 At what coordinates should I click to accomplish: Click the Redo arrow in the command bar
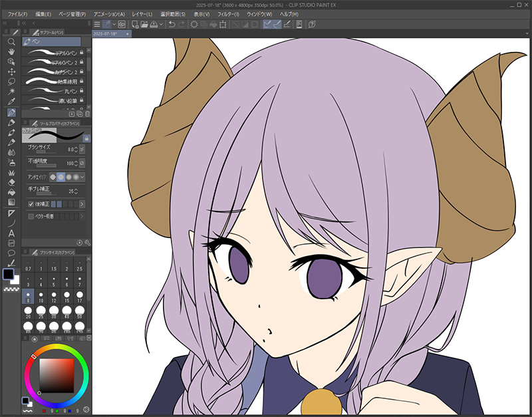point(182,25)
